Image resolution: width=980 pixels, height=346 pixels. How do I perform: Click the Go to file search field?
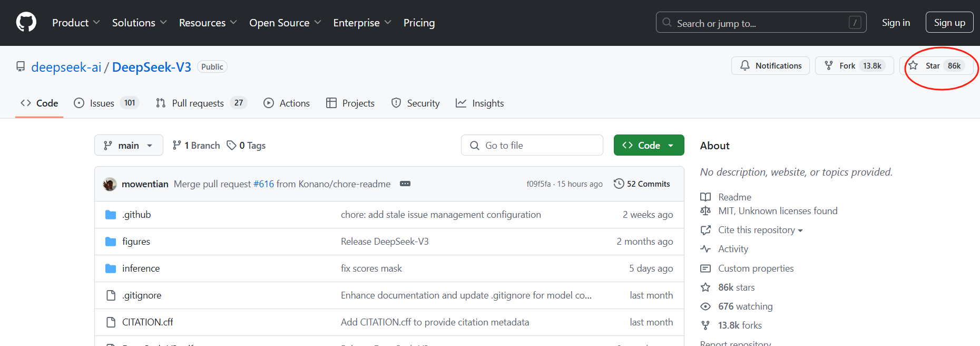(532, 145)
